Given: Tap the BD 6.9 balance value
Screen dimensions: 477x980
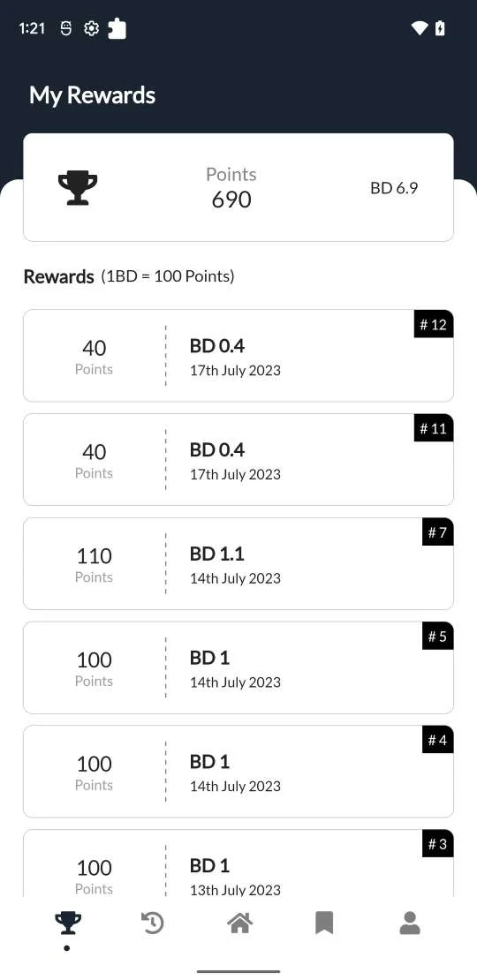Looking at the screenshot, I should [394, 188].
